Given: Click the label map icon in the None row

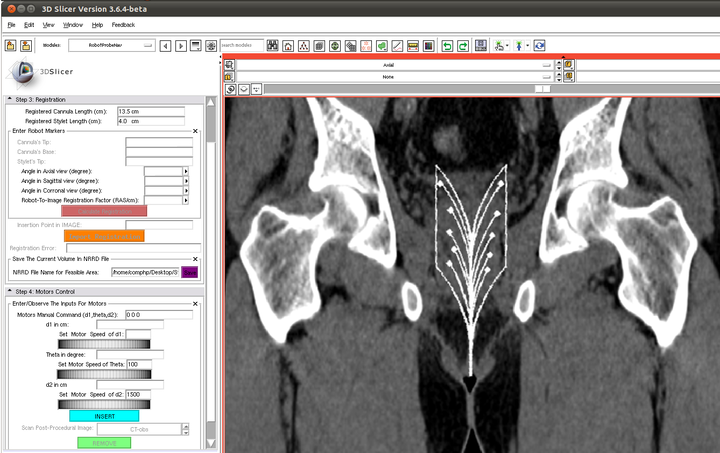Looking at the screenshot, I should point(229,77).
